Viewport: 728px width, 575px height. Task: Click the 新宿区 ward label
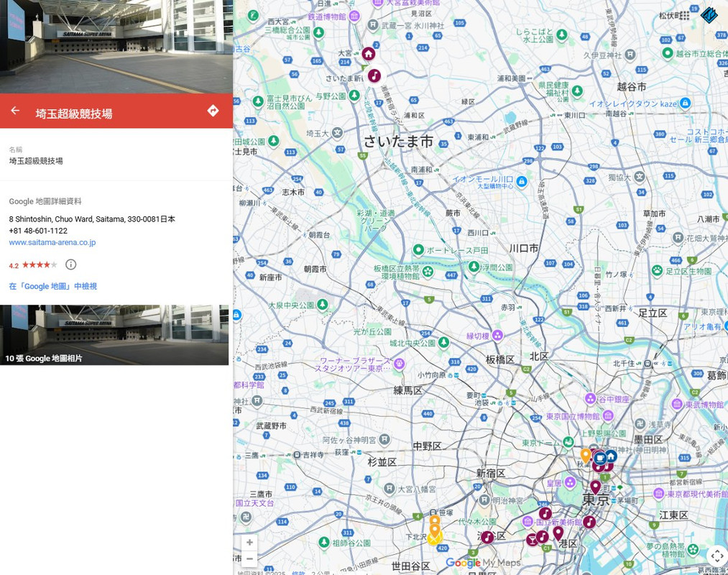coord(490,473)
